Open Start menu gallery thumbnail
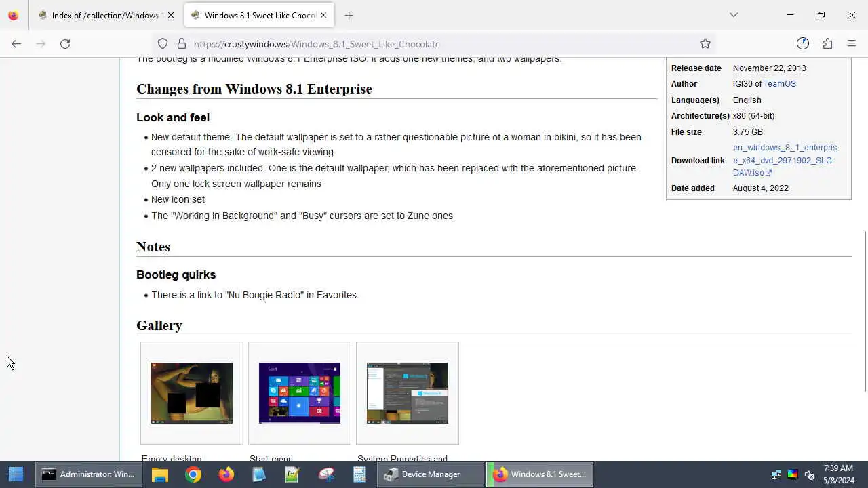 tap(300, 393)
